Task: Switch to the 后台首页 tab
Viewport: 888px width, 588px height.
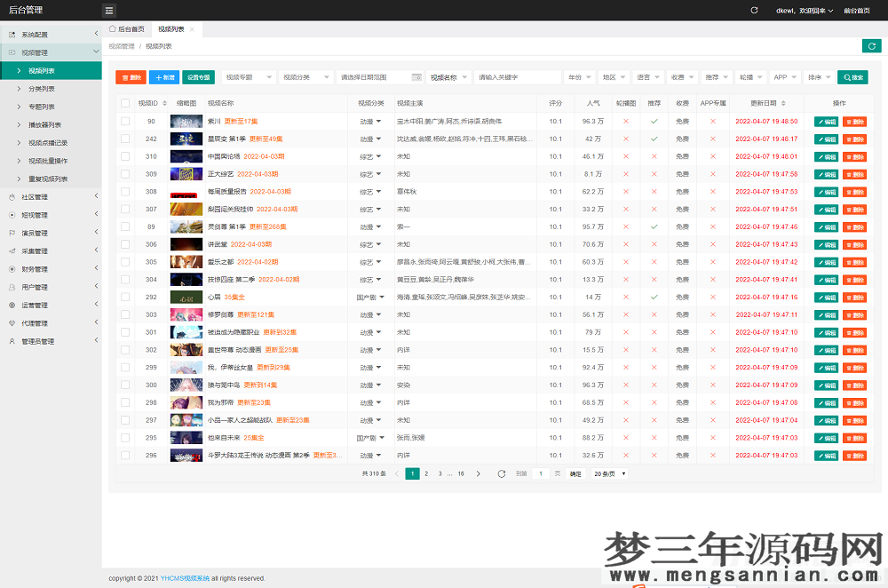Action: pyautogui.click(x=125, y=28)
